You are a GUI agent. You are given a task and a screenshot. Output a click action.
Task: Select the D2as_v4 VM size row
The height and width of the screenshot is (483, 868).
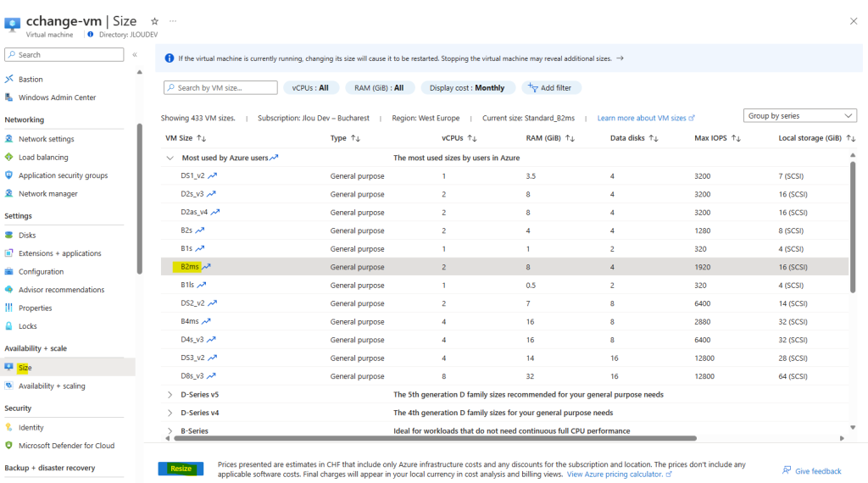click(x=504, y=213)
